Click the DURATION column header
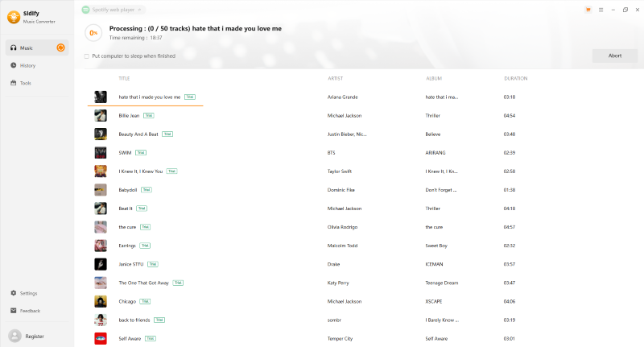 coord(516,78)
